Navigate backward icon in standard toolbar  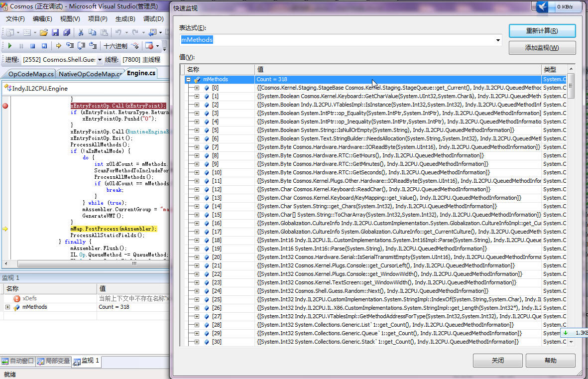tap(153, 33)
